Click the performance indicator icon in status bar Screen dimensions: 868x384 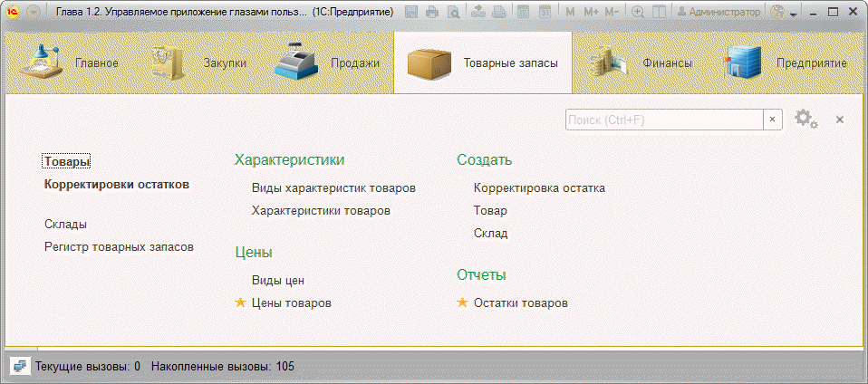(19, 367)
